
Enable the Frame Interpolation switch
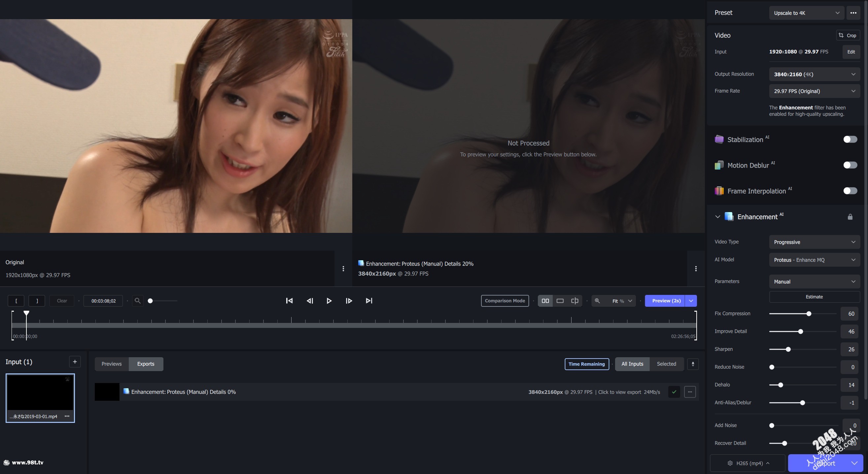[x=850, y=191]
